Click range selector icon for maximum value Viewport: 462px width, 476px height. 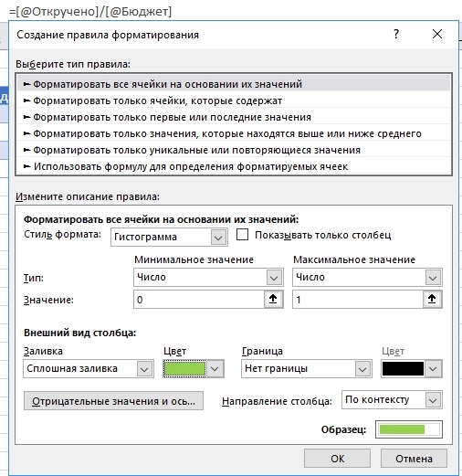(x=432, y=300)
